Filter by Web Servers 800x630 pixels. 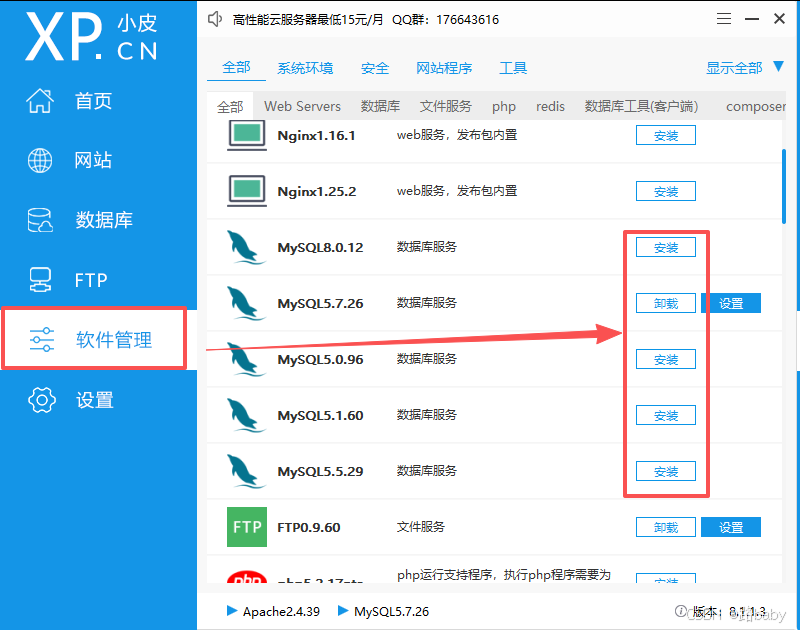tap(302, 106)
